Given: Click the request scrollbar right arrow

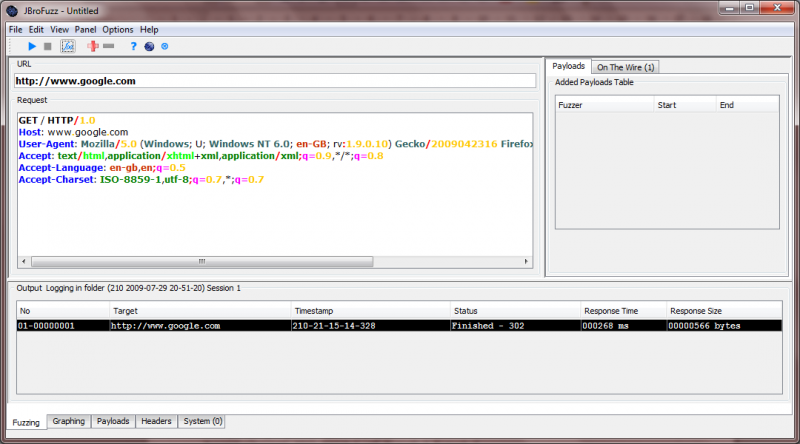Looking at the screenshot, I should 526,261.
